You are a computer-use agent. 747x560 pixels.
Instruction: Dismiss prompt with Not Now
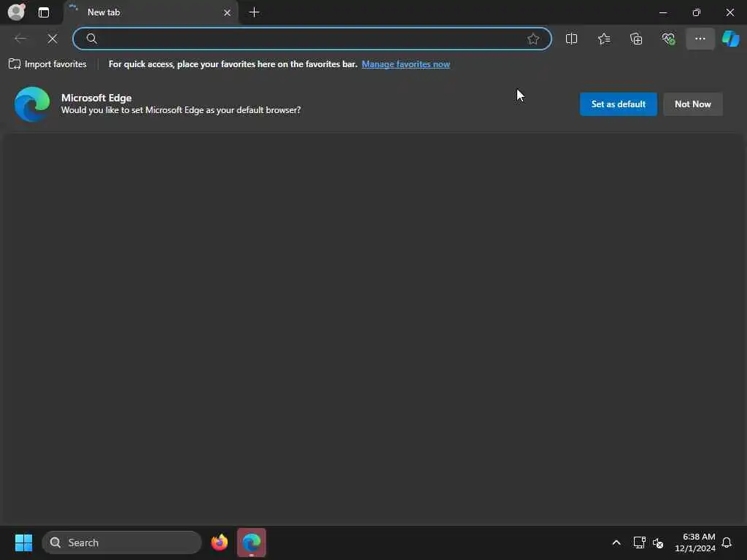click(693, 104)
